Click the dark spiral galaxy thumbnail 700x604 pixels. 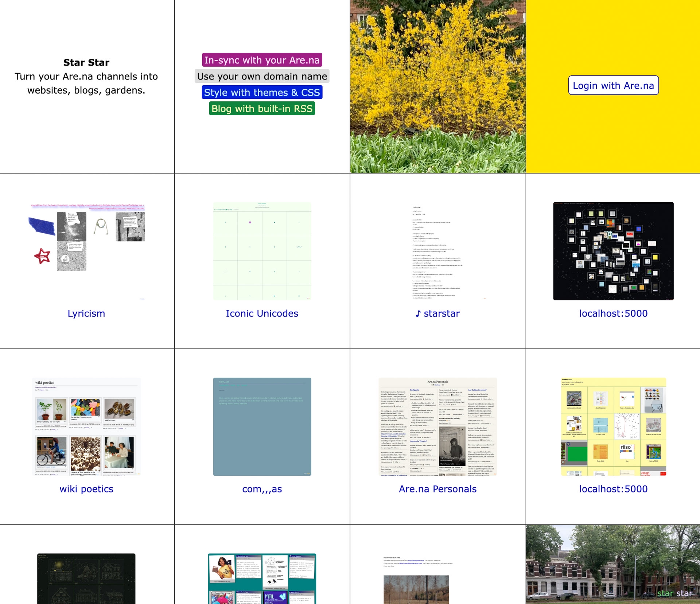(613, 251)
